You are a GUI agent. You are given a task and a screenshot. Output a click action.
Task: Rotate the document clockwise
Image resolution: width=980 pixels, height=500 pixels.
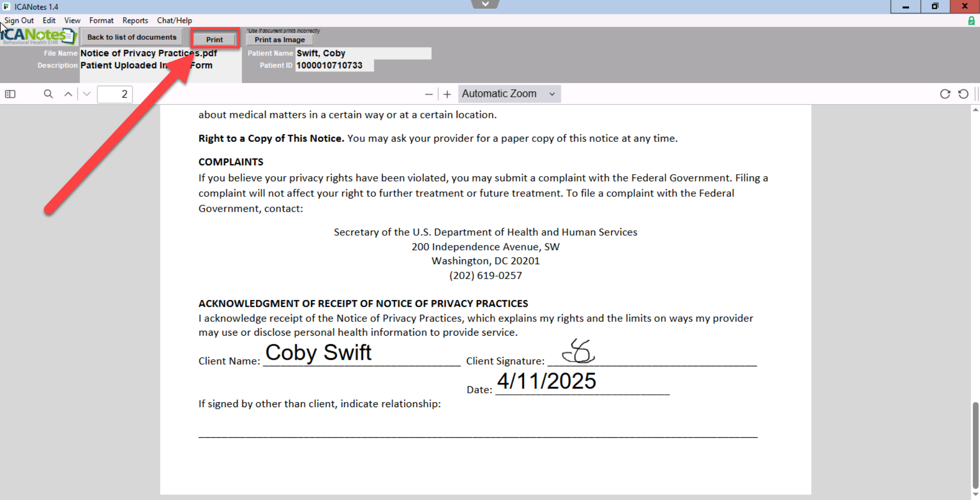point(945,94)
